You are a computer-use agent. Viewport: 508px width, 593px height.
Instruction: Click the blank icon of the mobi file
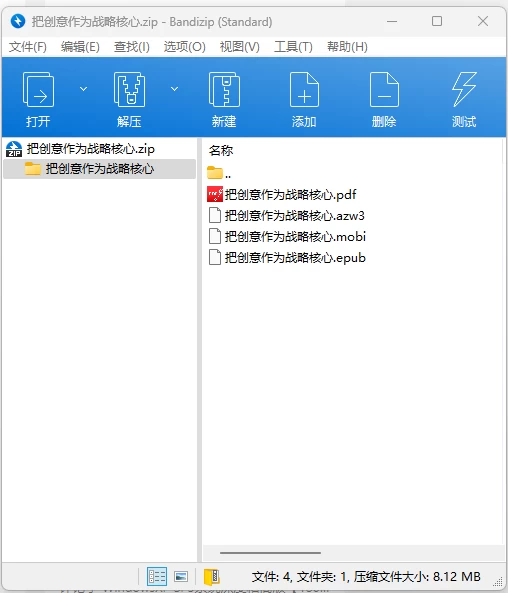[215, 237]
